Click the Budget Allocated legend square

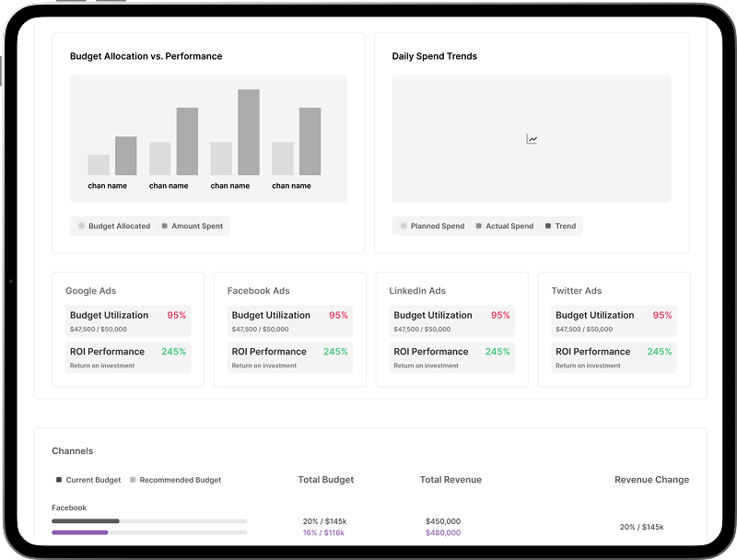81,226
